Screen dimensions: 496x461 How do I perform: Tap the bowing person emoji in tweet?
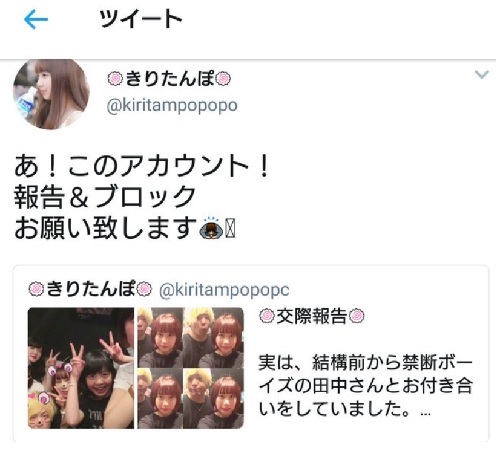click(x=211, y=228)
